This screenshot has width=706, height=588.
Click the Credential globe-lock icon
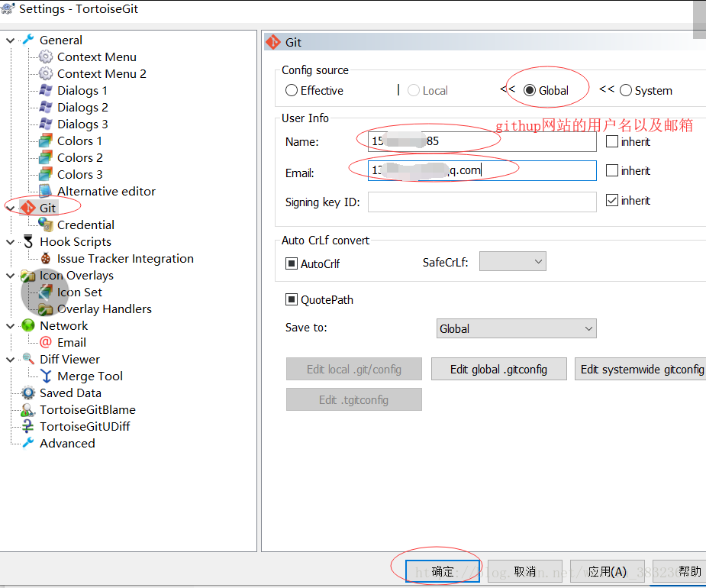pyautogui.click(x=46, y=225)
